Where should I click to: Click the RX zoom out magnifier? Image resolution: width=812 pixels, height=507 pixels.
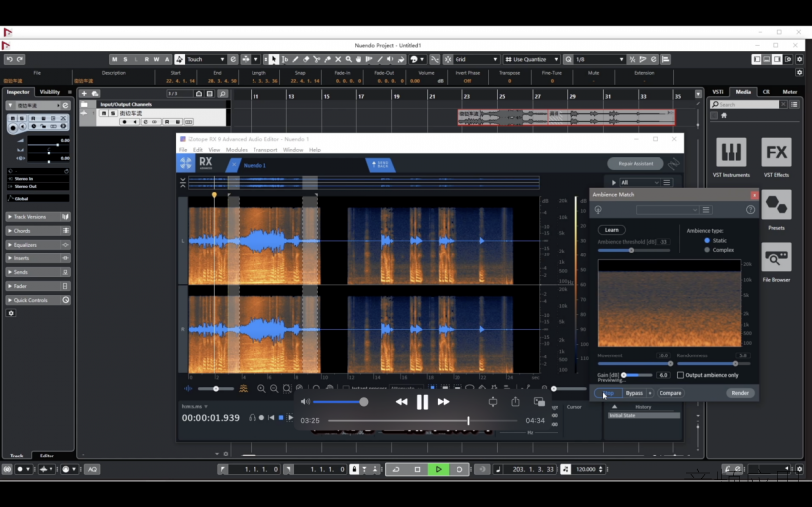(x=274, y=388)
